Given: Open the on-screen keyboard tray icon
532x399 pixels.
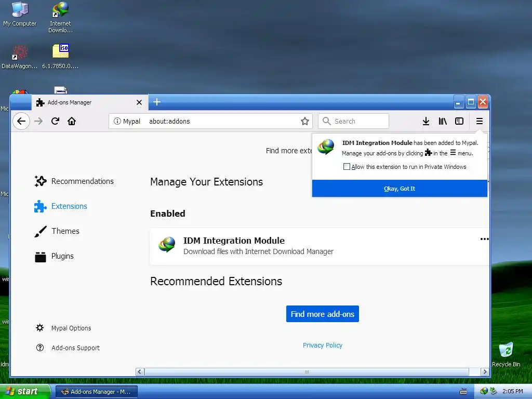Looking at the screenshot, I should (x=463, y=392).
